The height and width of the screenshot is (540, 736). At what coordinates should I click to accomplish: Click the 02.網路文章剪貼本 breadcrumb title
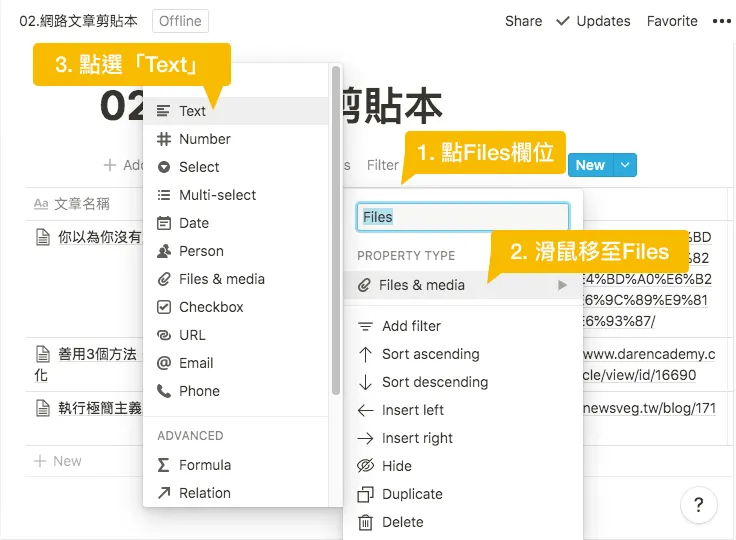[x=78, y=21]
